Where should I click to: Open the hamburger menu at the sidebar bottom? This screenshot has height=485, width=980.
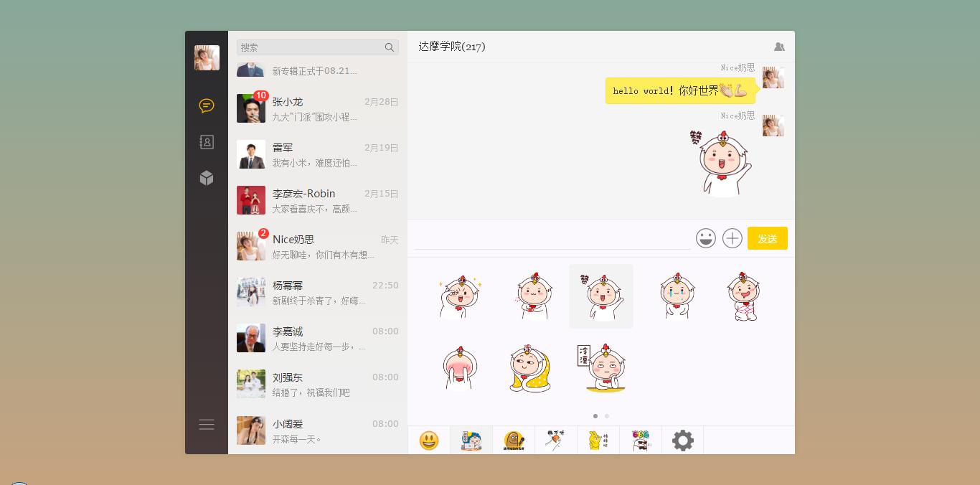(207, 425)
